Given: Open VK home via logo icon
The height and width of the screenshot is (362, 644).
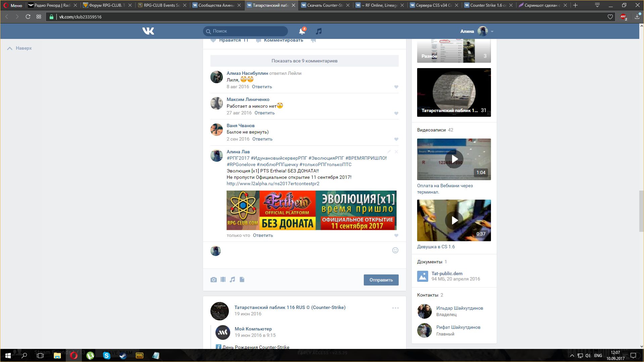Looking at the screenshot, I should tap(148, 31).
